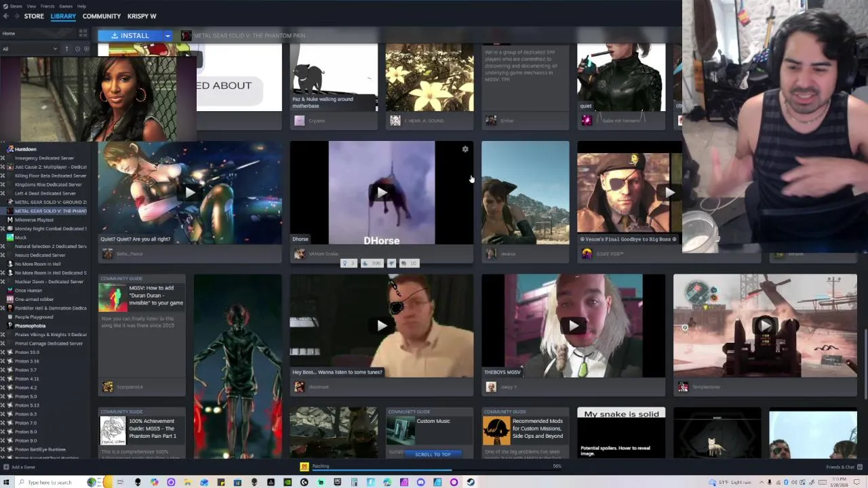
Task: Select Proton 9.0 in the list
Action: tap(26, 441)
